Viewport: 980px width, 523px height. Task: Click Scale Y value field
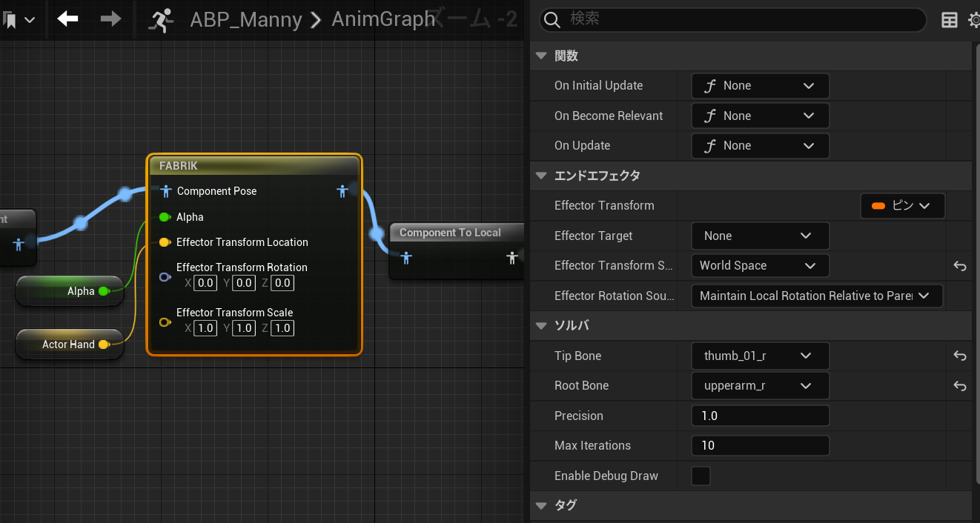(244, 328)
